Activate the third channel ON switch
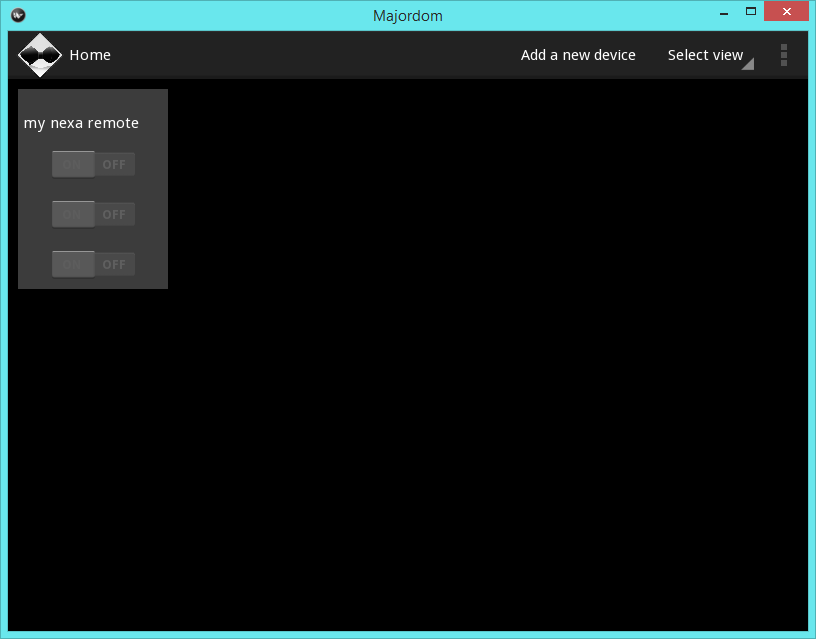This screenshot has height=639, width=816. point(72,264)
